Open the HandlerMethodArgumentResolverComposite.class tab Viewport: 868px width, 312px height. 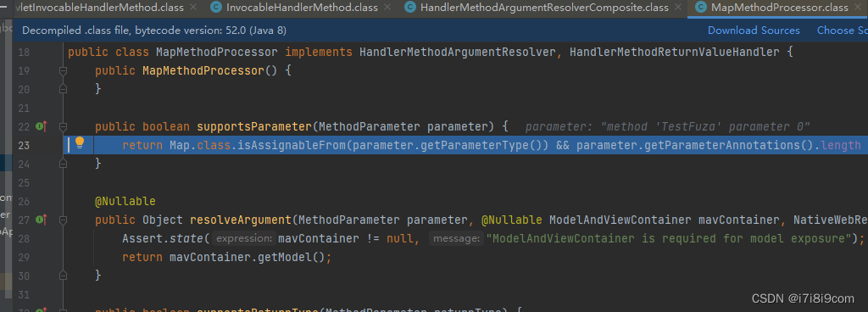pos(544,8)
